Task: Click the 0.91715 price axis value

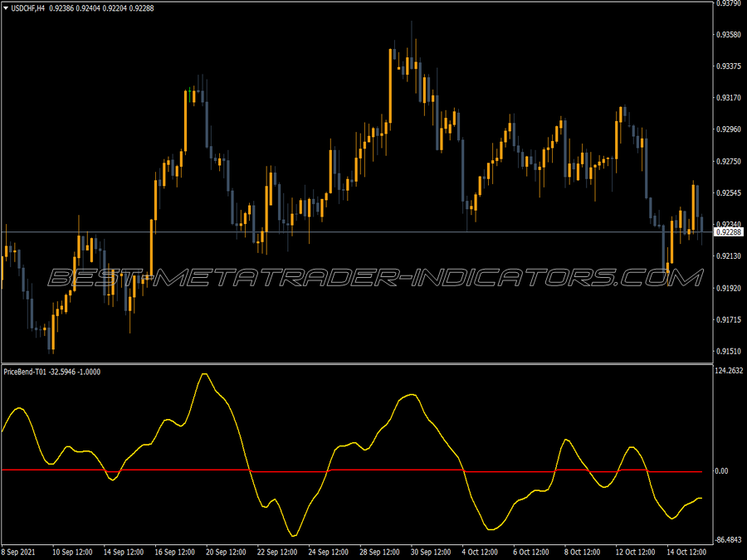Action: [x=729, y=319]
